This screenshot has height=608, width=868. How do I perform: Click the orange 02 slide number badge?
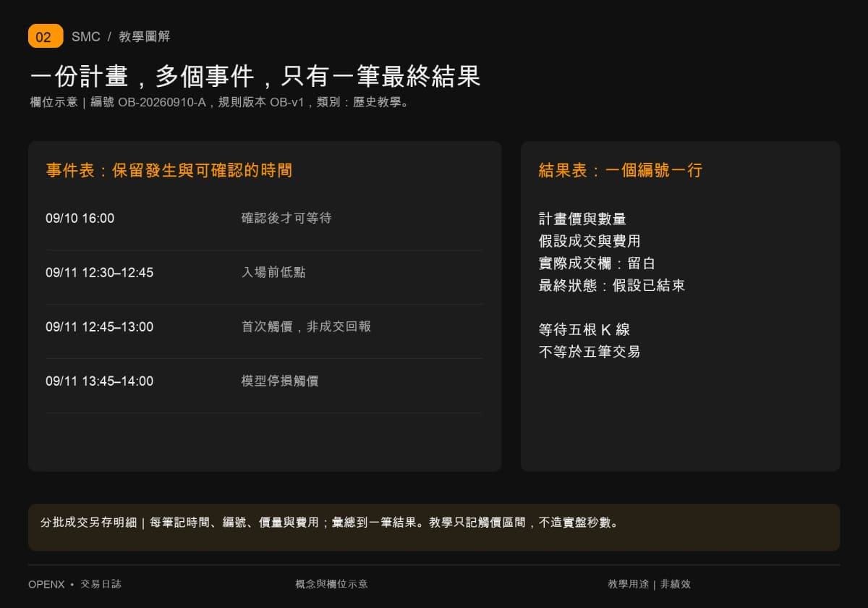coord(46,36)
